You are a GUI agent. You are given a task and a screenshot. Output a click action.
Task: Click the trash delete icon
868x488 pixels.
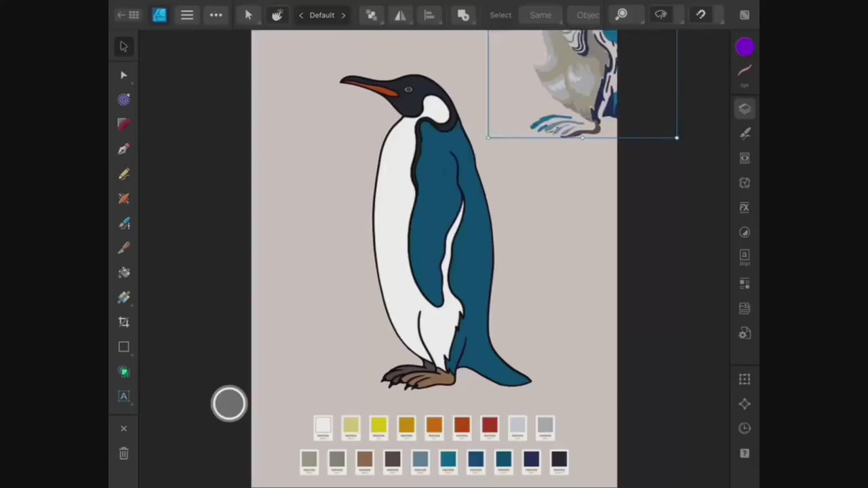pyautogui.click(x=123, y=453)
